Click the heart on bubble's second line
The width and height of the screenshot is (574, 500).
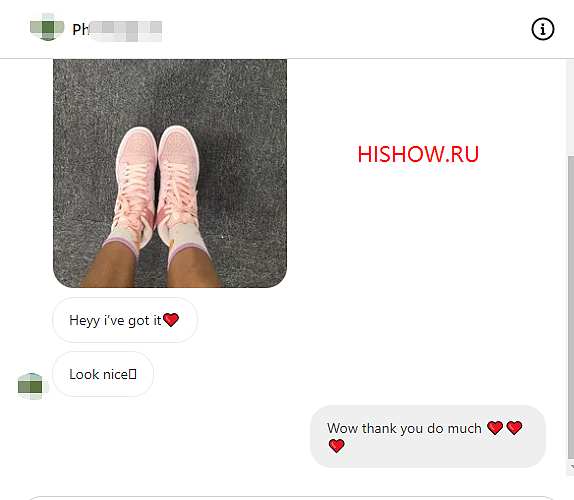pos(336,445)
